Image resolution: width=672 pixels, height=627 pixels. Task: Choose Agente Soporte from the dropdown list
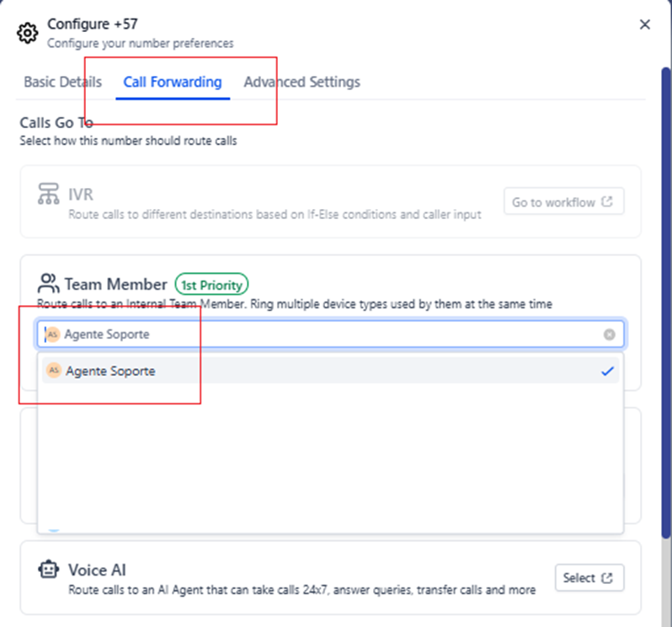click(110, 371)
